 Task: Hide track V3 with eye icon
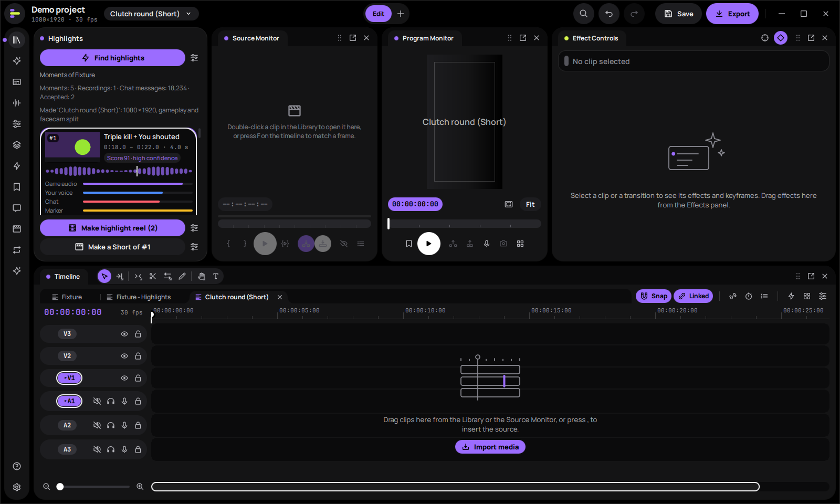pos(124,334)
